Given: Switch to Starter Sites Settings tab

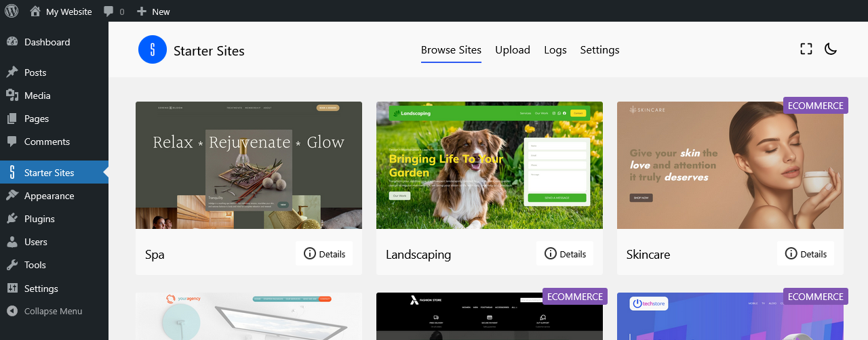Looking at the screenshot, I should (x=599, y=49).
